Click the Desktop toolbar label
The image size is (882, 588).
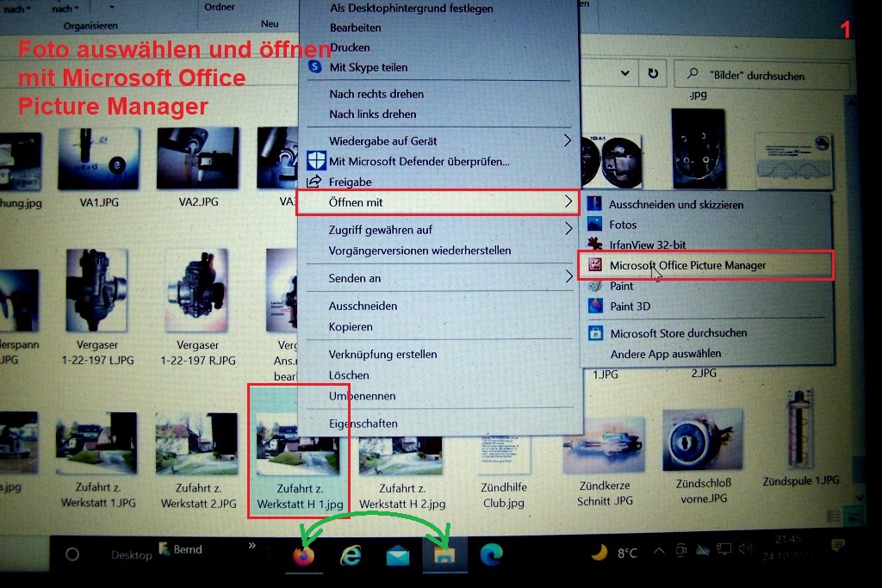coord(132,554)
